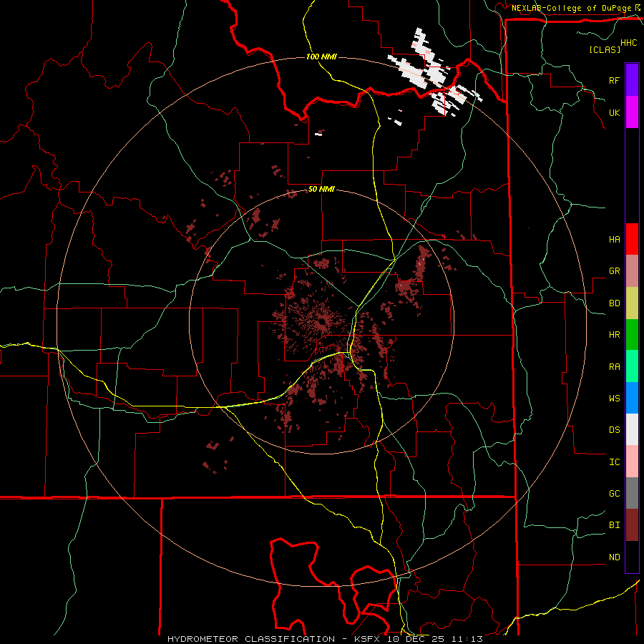Click the HYDROMETEOR CLASSIFICATION title text
This screenshot has width=644, height=644.
click(x=251, y=639)
